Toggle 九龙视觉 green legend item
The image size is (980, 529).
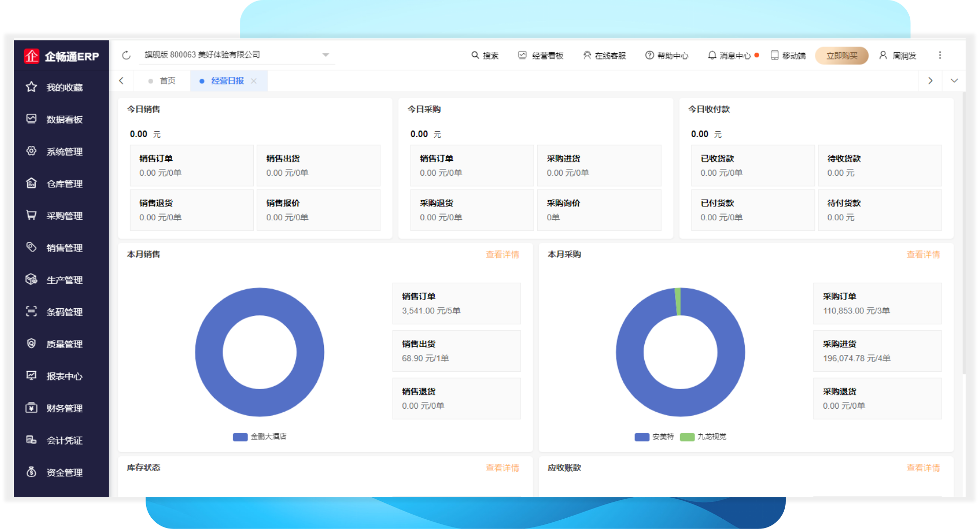tap(703, 437)
